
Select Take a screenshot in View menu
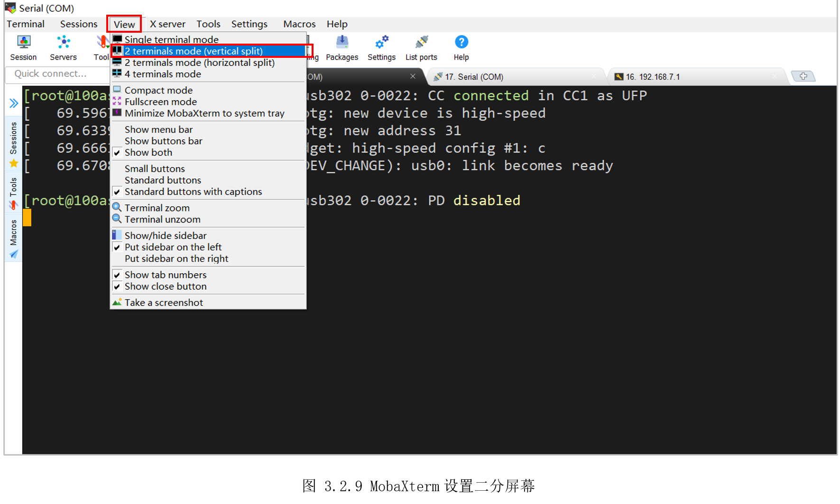click(164, 302)
